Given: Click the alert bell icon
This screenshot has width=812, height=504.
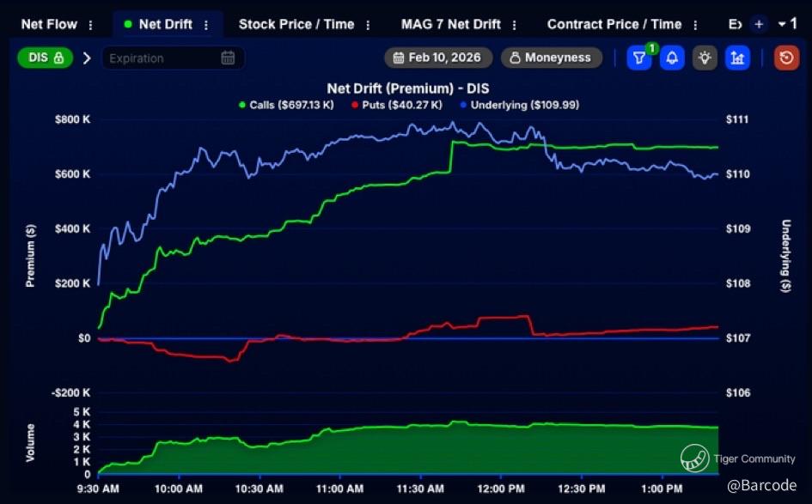Looking at the screenshot, I should pyautogui.click(x=672, y=58).
